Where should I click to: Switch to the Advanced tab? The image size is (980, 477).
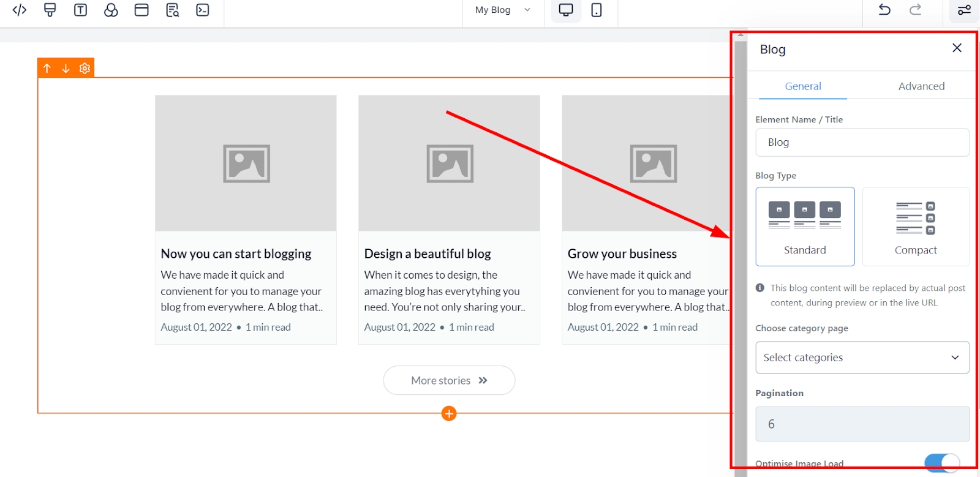[x=921, y=86]
